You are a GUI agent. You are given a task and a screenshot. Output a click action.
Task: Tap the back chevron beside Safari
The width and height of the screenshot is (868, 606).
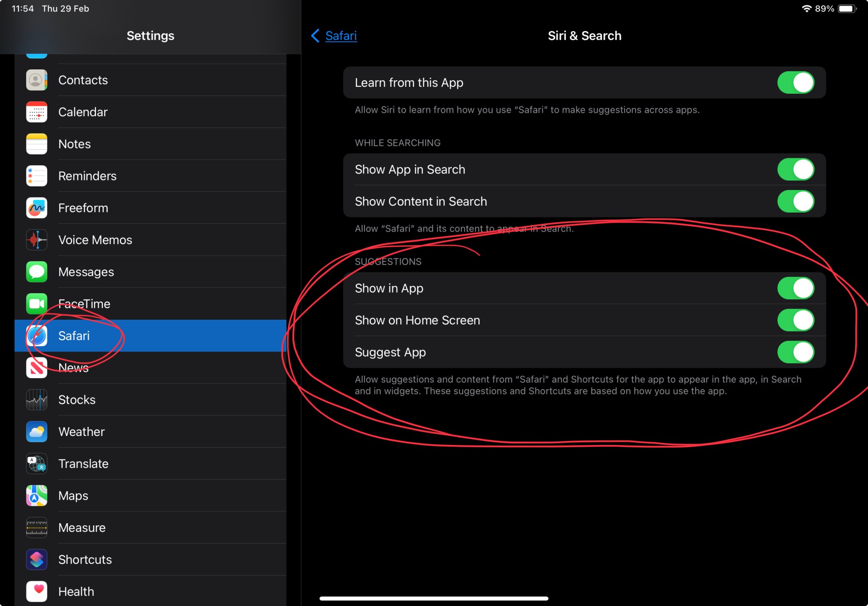[316, 36]
